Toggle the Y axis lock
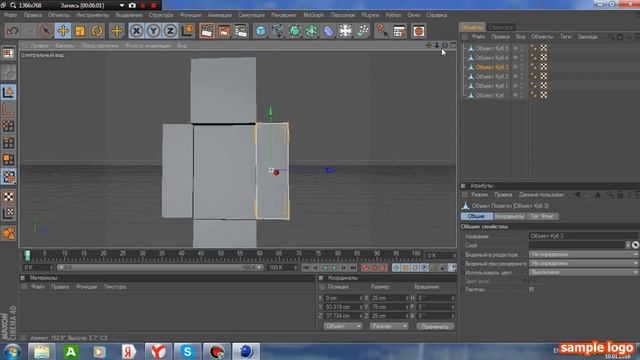This screenshot has width=640, height=360. [153, 31]
